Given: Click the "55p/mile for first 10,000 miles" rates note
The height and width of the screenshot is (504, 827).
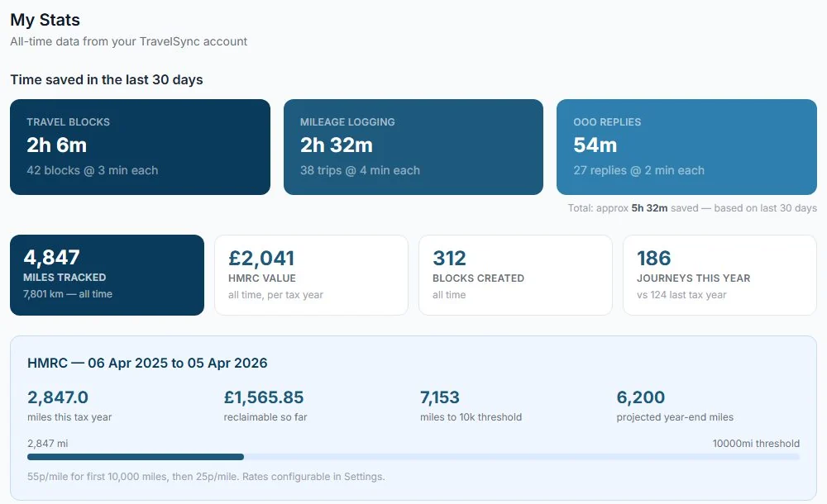Looking at the screenshot, I should tap(206, 477).
